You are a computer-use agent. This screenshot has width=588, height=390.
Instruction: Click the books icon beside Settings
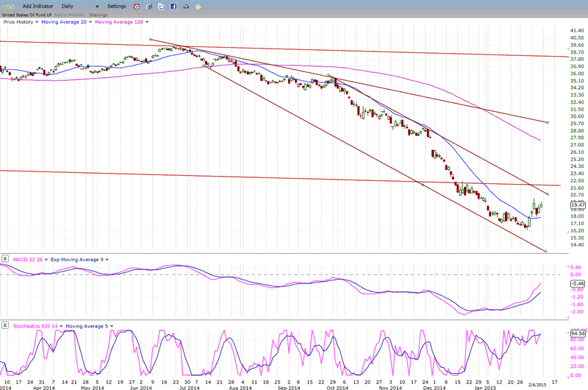[149, 6]
